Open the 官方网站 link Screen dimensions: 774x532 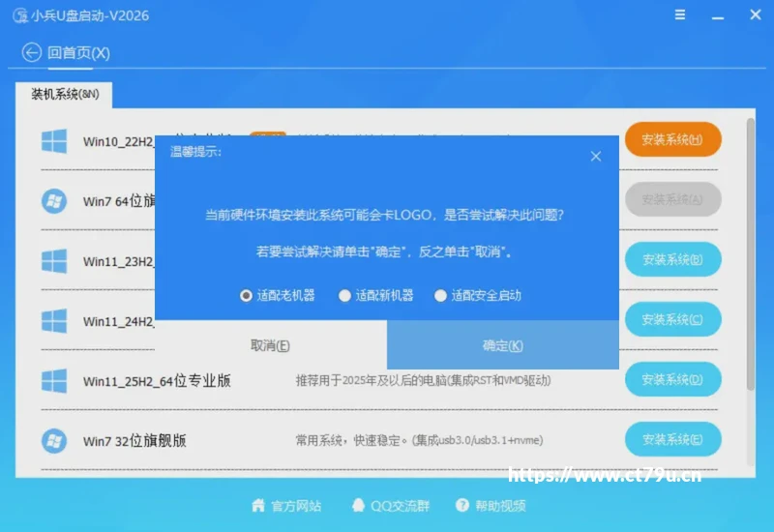(296, 506)
